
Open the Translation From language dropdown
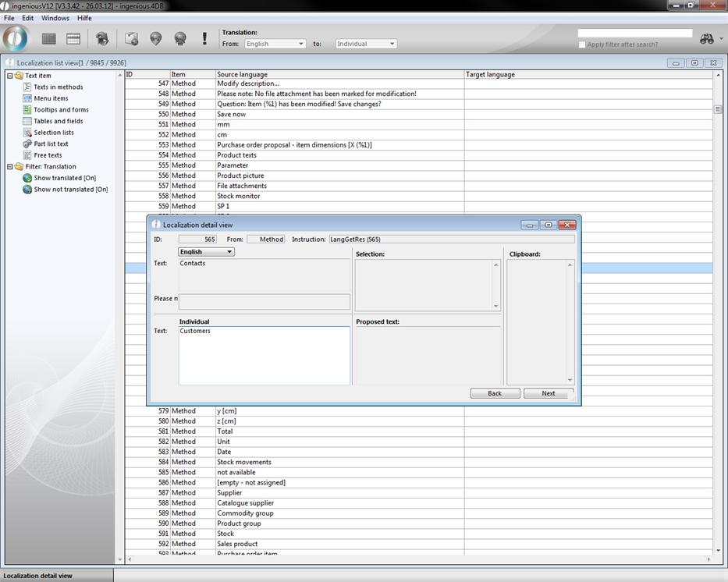275,44
